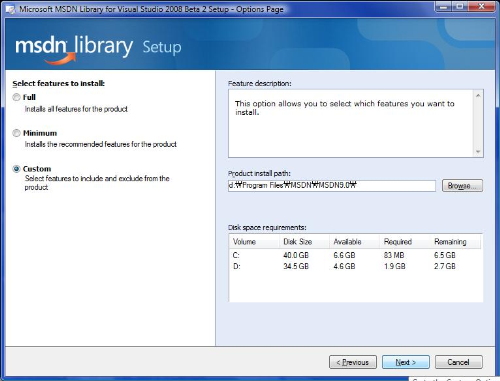The image size is (500, 381).
Task: Close the setup window
Action: (x=481, y=6)
